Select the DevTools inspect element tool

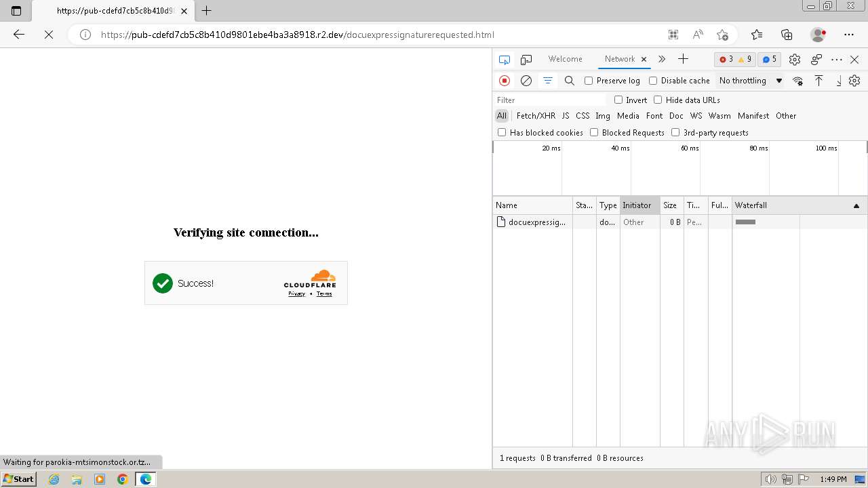[x=504, y=60]
